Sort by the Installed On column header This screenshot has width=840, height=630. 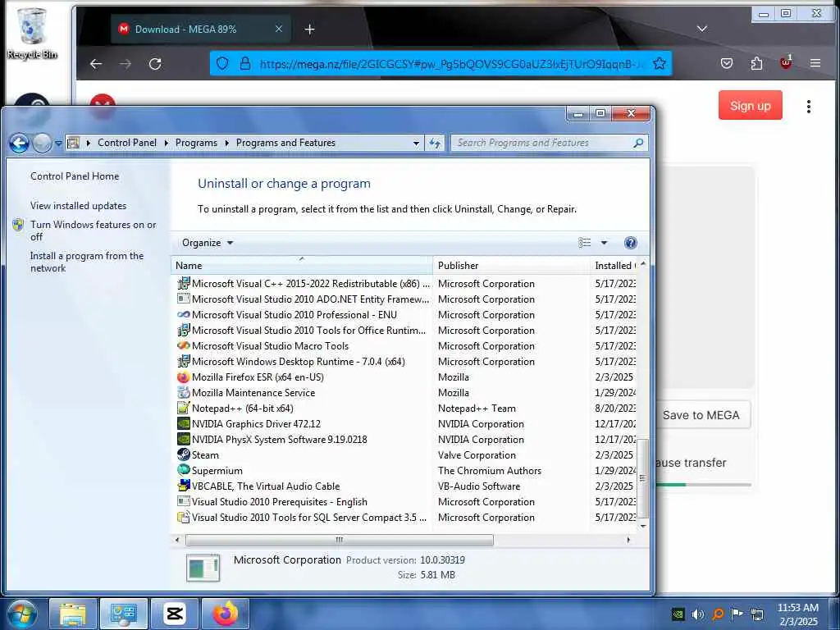(614, 265)
